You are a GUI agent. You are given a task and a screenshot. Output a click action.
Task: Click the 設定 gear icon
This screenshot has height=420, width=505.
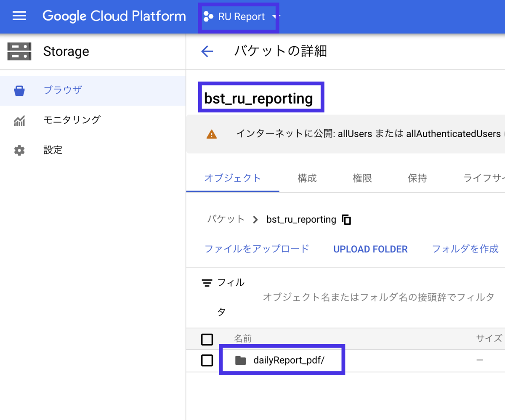(x=19, y=150)
